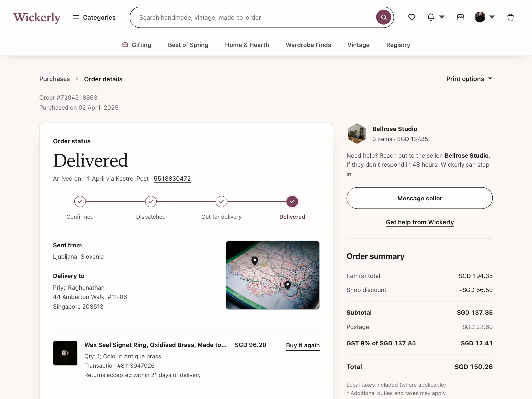This screenshot has height=399, width=532.
Task: Click the Ljubljana, Slovenia origin text
Action: tap(78, 257)
